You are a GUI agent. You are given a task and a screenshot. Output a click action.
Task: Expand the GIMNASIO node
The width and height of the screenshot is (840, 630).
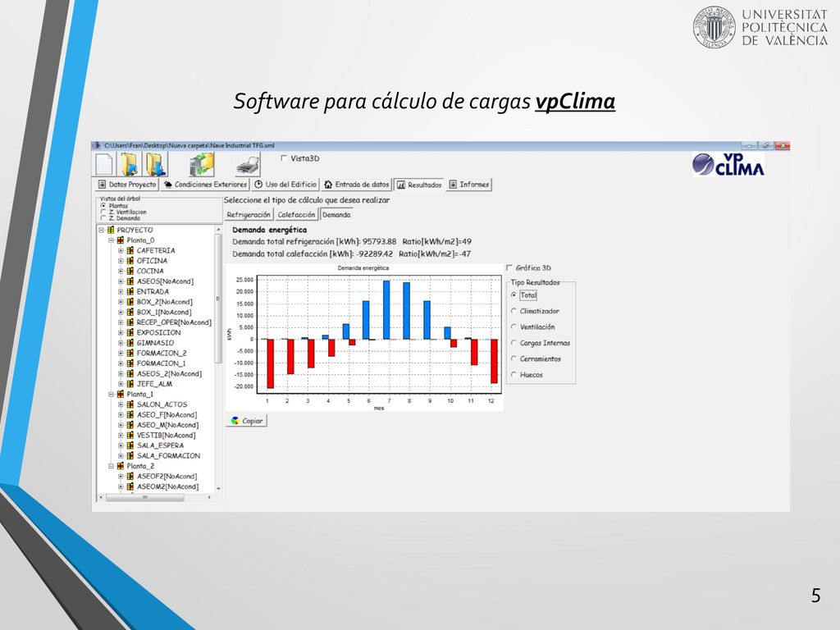pos(121,342)
